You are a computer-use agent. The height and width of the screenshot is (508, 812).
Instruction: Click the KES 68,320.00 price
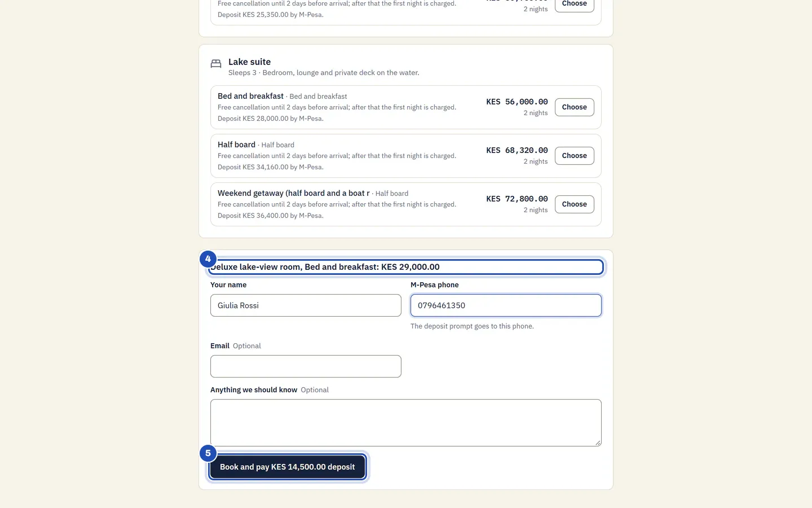pyautogui.click(x=517, y=150)
